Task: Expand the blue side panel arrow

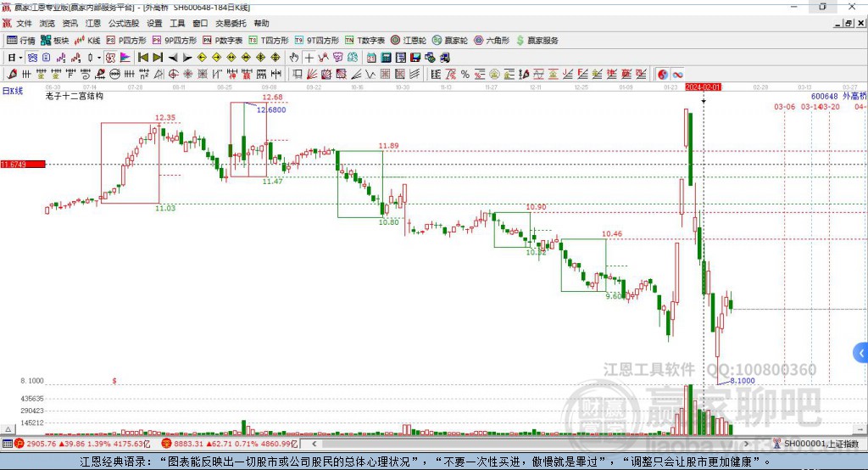Action: coord(860,353)
